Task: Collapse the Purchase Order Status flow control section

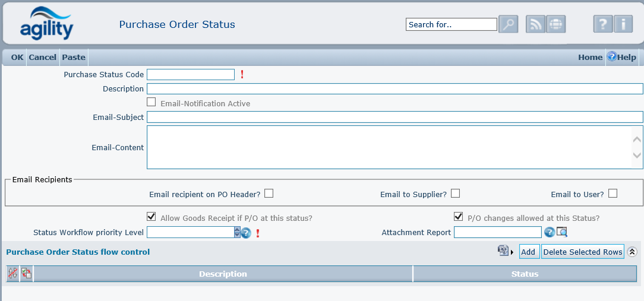Action: coord(632,252)
